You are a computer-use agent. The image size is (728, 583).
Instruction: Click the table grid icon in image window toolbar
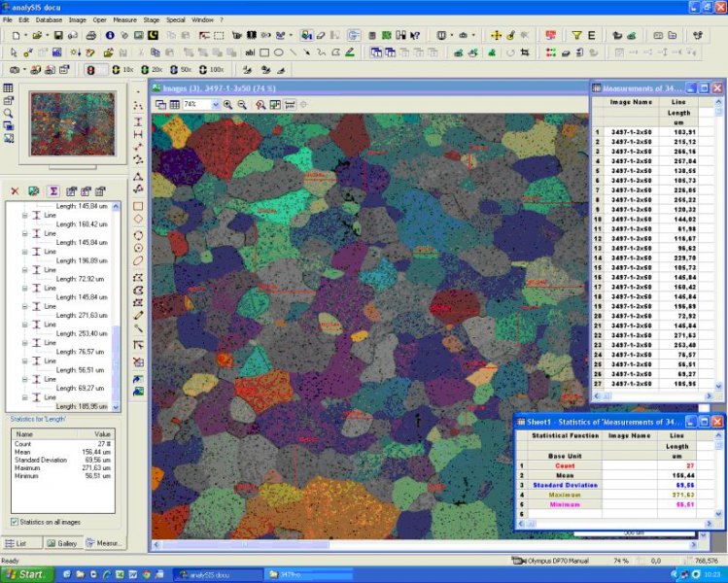[x=174, y=105]
